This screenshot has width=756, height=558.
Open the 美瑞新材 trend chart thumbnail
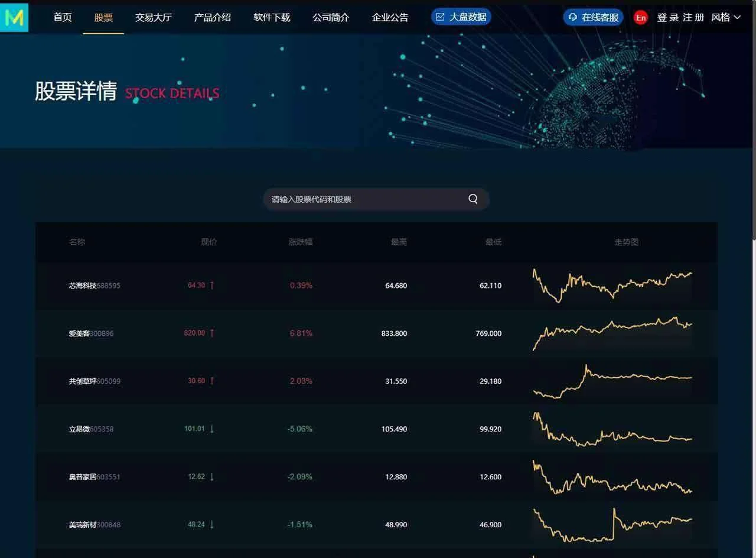click(x=612, y=524)
